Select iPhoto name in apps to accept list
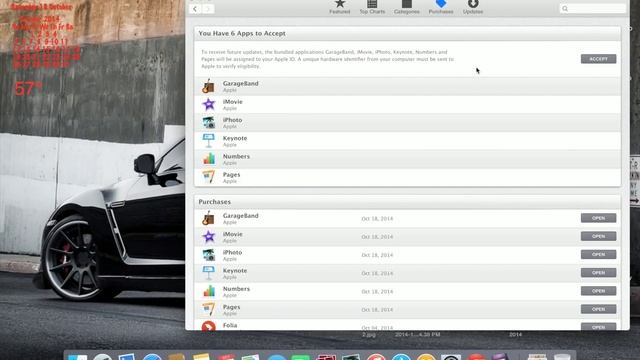Viewport: 640px width, 360px height. (232, 120)
